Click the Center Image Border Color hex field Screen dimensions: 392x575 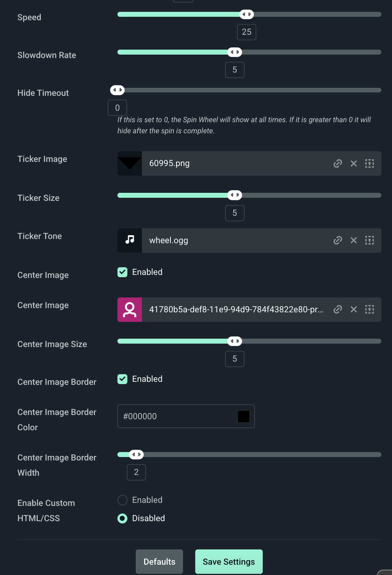pos(175,416)
